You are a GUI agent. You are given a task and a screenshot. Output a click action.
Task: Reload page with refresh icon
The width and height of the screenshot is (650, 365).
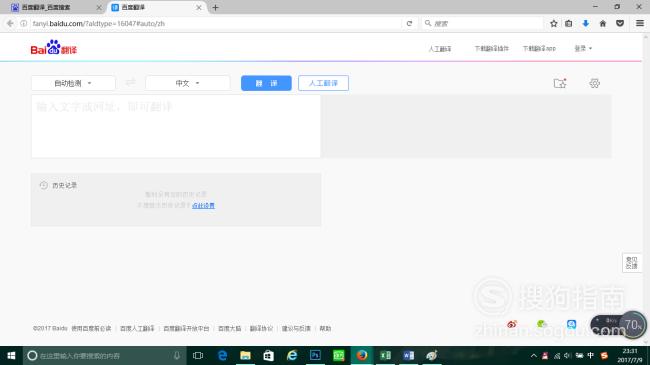pyautogui.click(x=409, y=23)
